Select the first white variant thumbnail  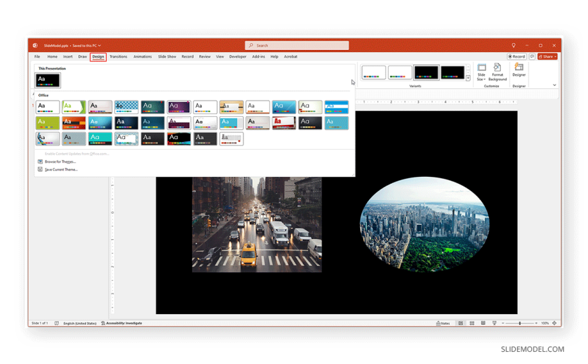pos(374,72)
